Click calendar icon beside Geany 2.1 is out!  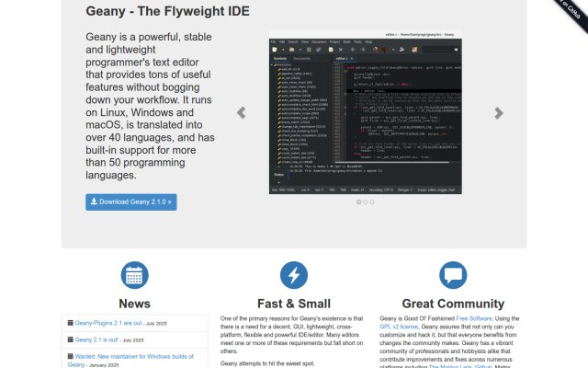click(x=70, y=339)
